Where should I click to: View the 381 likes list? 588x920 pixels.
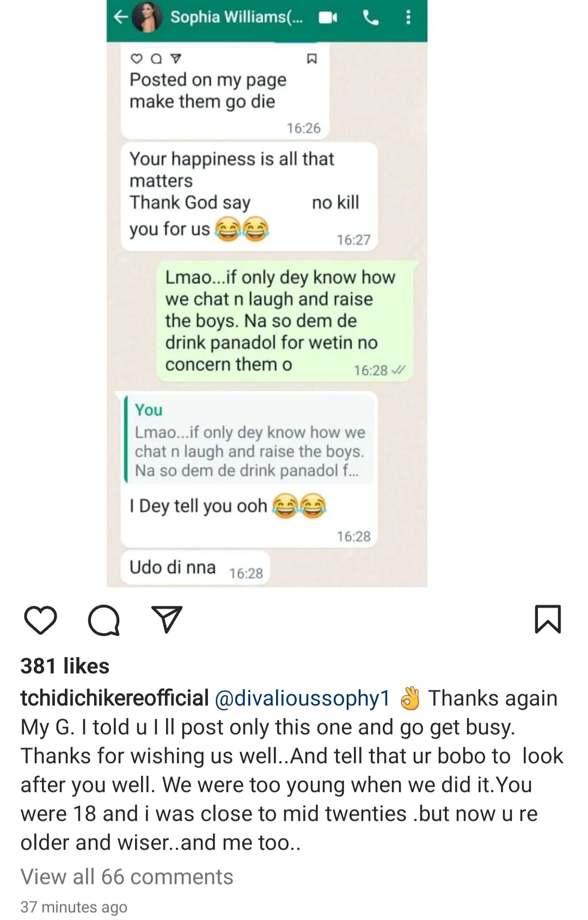tap(65, 666)
